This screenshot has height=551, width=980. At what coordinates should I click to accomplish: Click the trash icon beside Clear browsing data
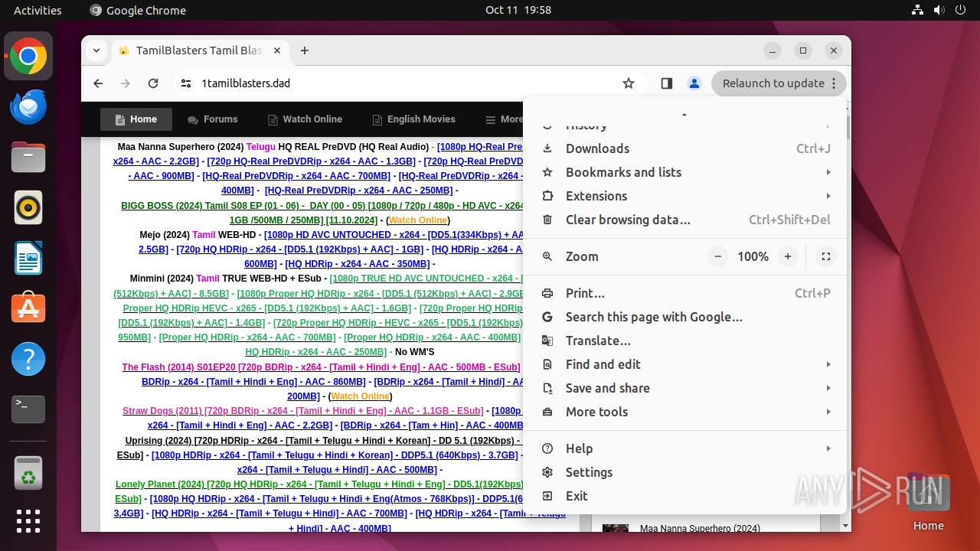(547, 220)
